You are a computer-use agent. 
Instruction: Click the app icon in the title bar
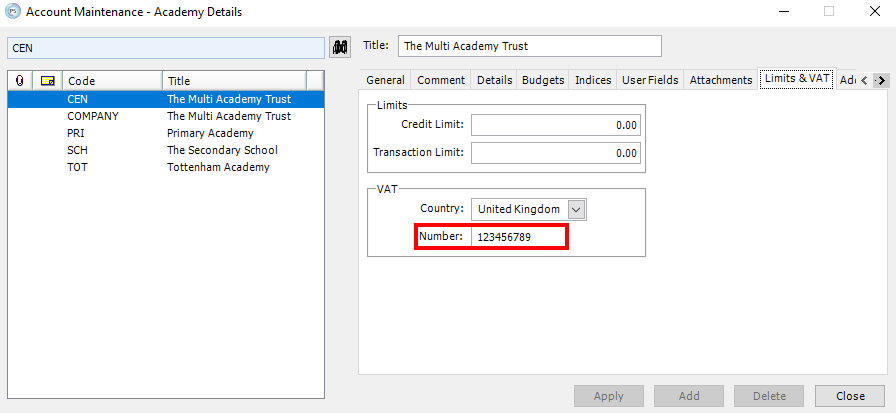(x=12, y=11)
